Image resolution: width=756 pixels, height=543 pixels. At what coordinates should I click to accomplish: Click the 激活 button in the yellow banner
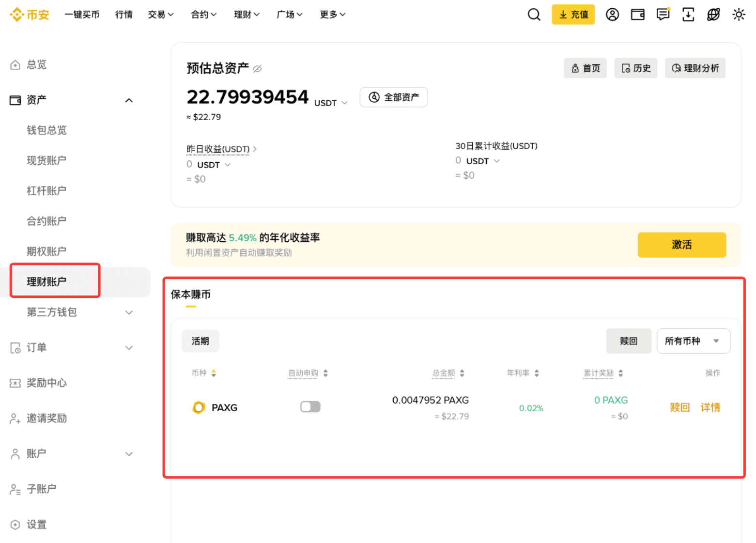click(x=681, y=245)
